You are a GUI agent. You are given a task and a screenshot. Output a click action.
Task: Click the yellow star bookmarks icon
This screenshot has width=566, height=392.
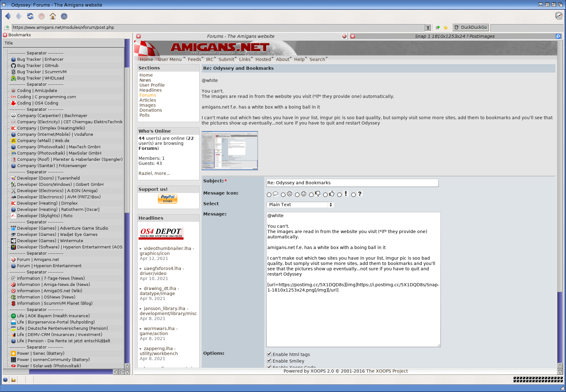(446, 28)
